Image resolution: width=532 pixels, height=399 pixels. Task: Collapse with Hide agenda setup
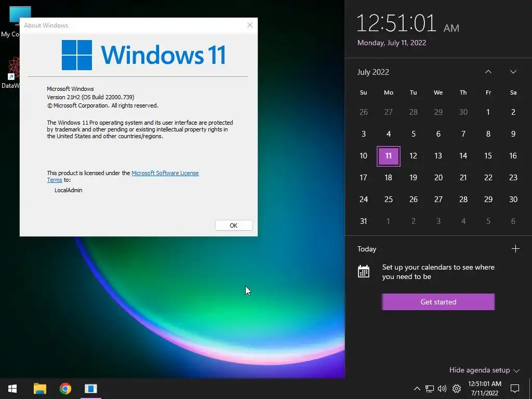pyautogui.click(x=484, y=370)
